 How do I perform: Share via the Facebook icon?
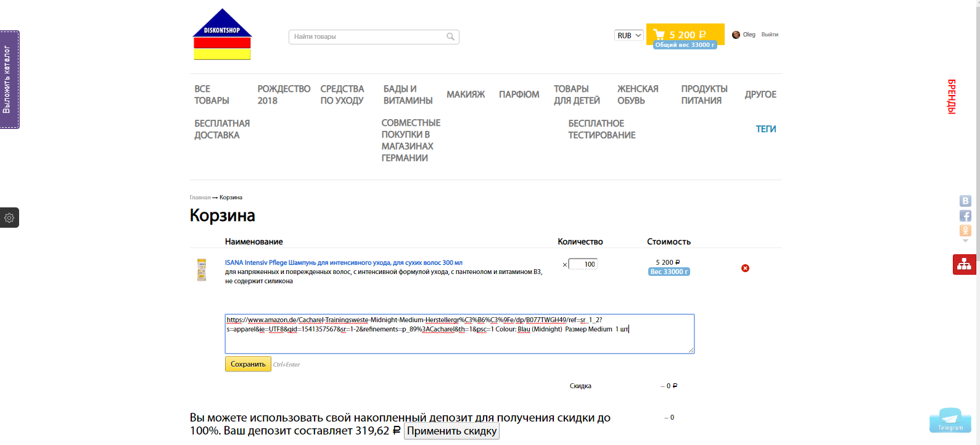click(965, 215)
